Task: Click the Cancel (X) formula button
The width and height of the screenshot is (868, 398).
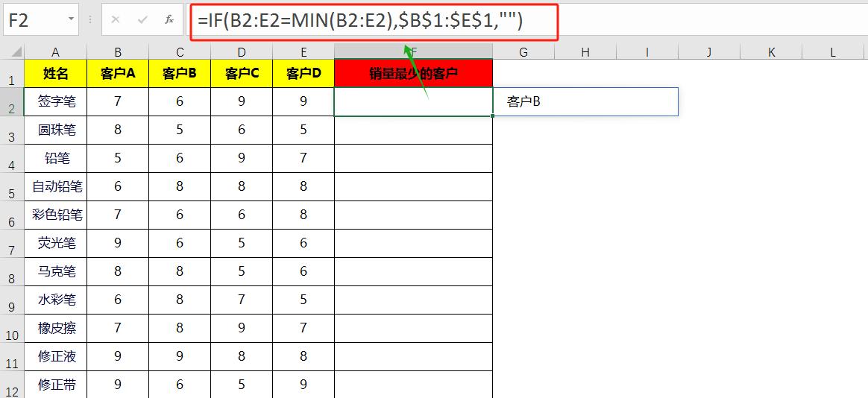Action: pos(116,20)
